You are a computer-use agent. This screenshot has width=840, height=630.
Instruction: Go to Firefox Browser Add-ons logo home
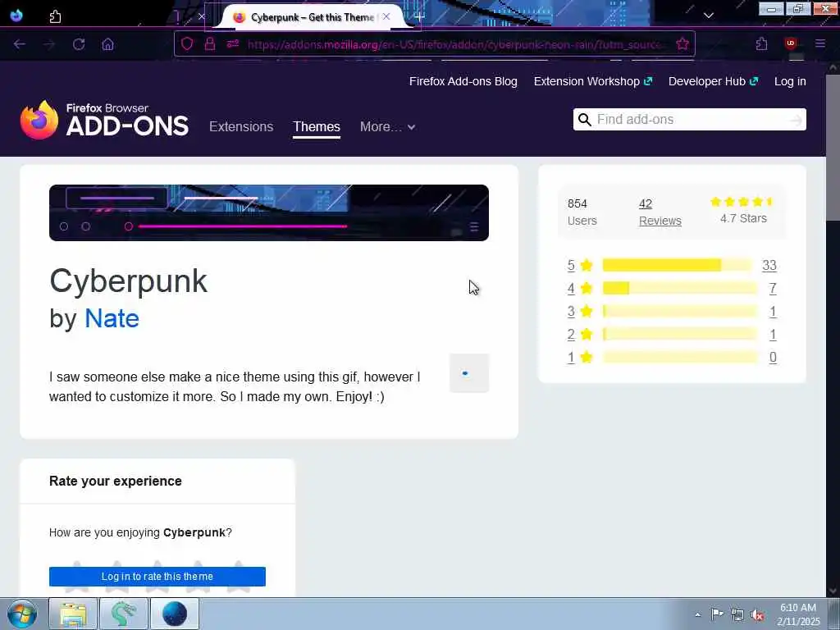coord(104,120)
